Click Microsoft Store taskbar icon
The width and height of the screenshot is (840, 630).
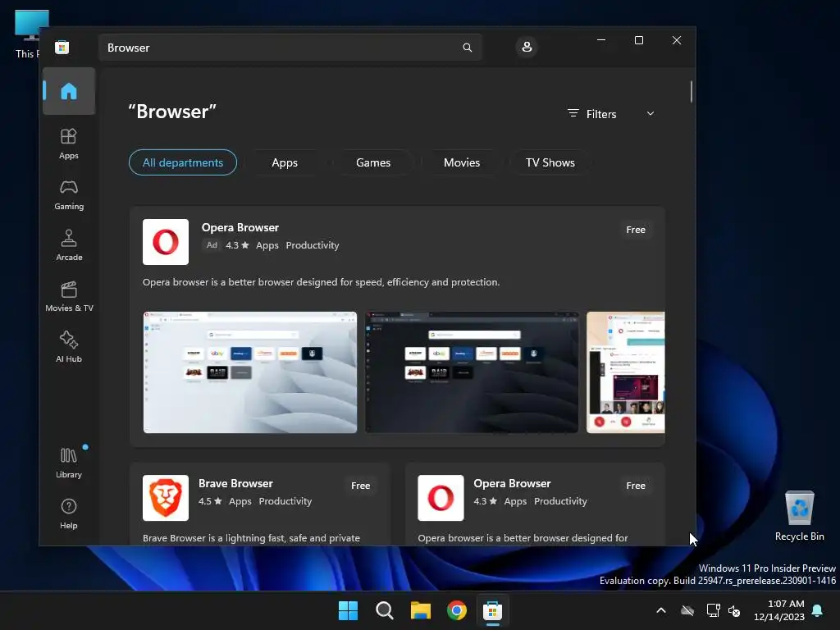[x=493, y=610]
